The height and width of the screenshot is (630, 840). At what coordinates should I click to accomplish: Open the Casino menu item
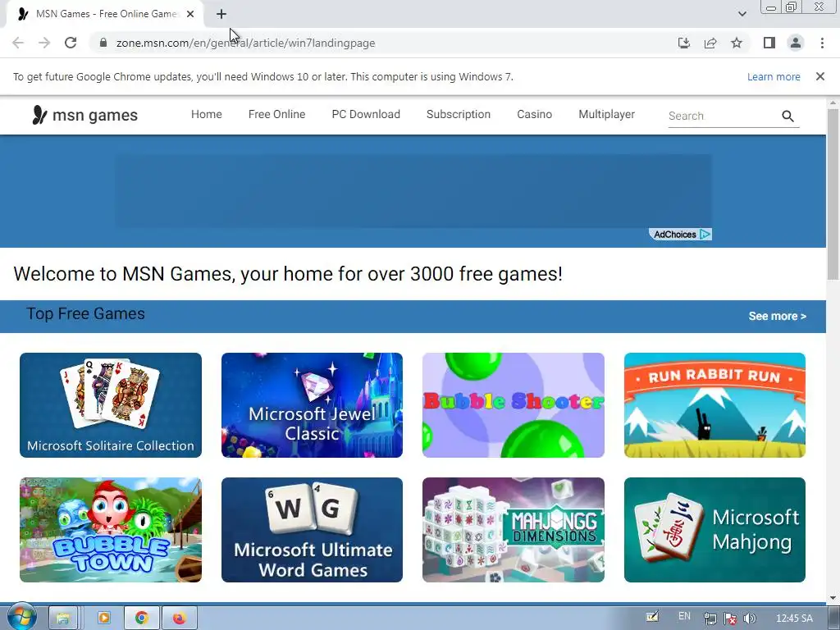[x=535, y=114]
